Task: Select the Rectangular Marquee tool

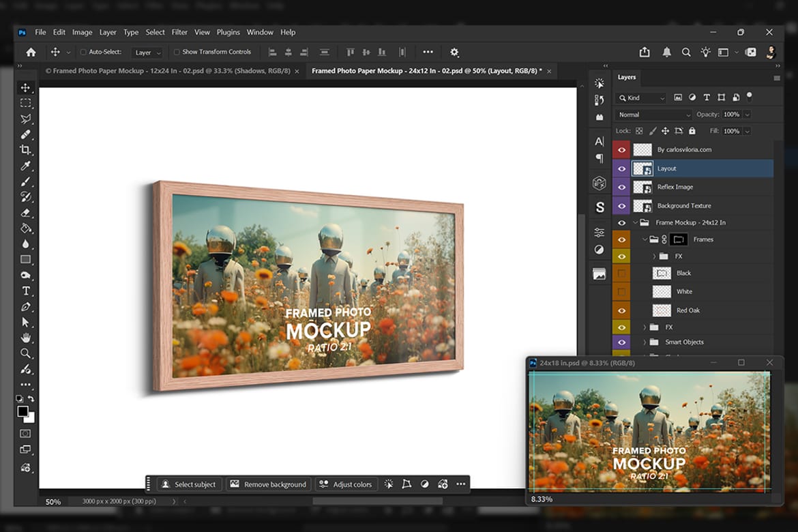Action: [25, 103]
